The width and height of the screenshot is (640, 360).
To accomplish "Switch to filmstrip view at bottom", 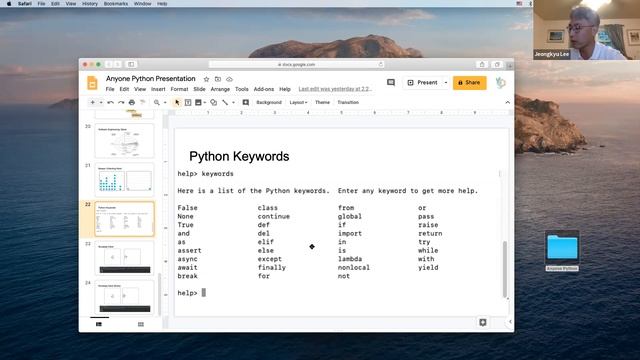I will click(x=99, y=324).
